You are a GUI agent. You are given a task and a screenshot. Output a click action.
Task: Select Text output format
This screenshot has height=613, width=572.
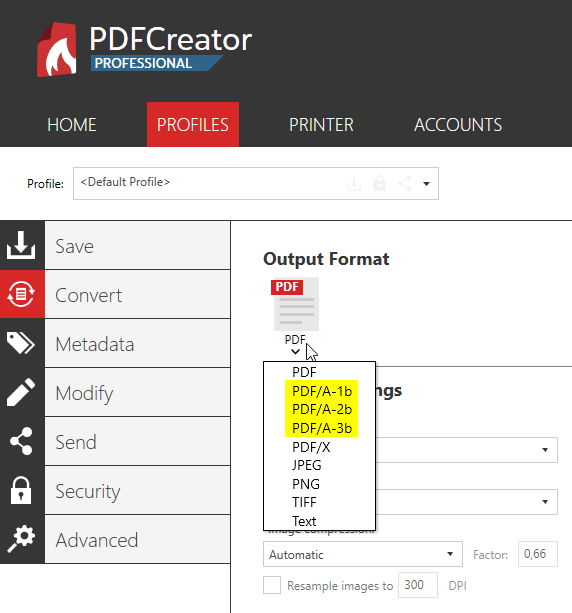tap(304, 521)
